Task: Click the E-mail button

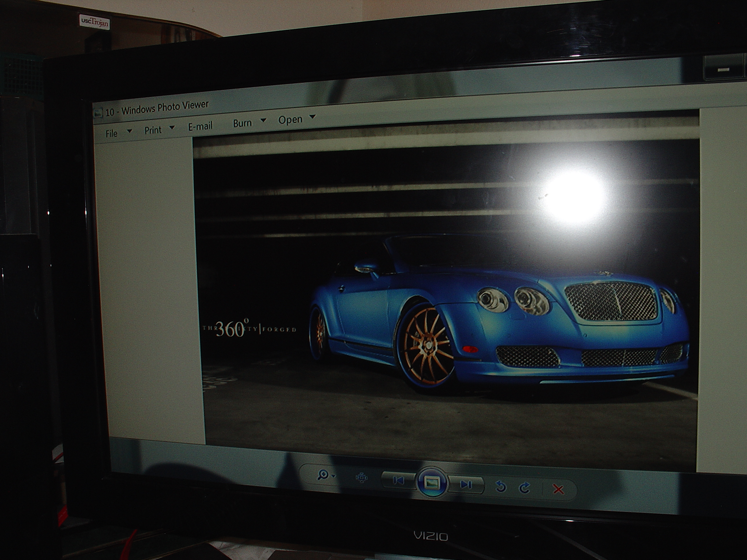Action: (200, 126)
